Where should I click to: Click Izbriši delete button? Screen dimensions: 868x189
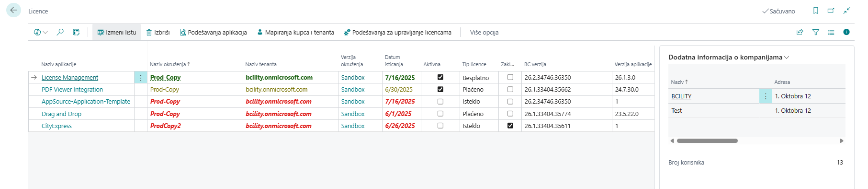click(158, 32)
